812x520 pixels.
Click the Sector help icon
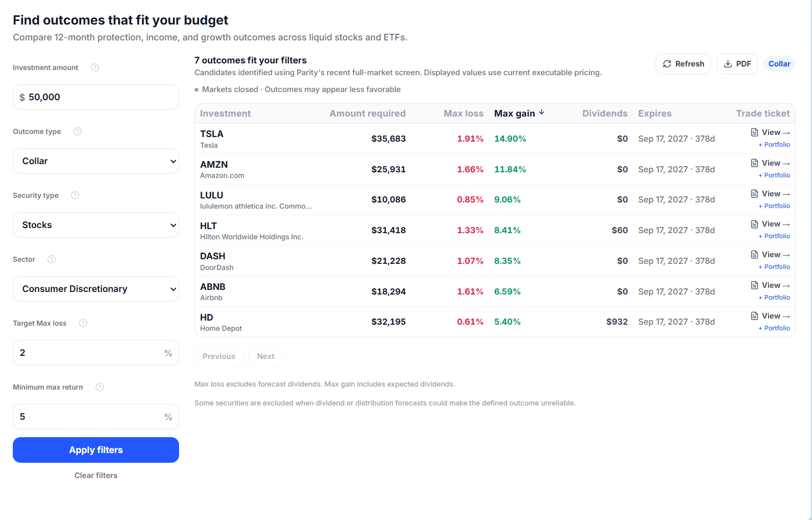[52, 259]
